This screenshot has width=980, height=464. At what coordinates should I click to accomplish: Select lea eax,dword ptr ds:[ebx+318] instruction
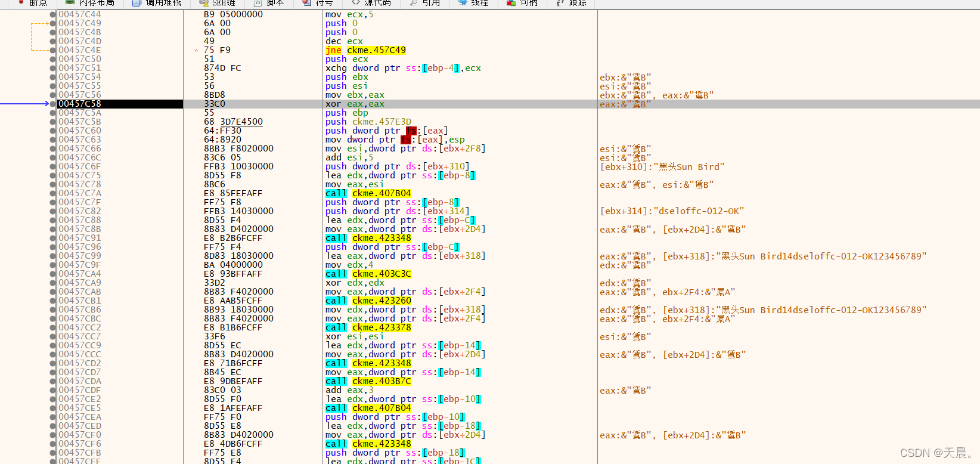click(405, 256)
